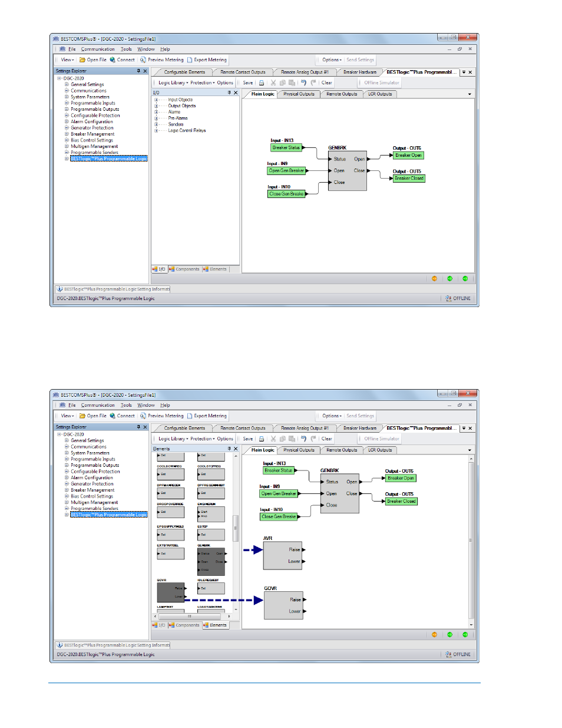This screenshot has width=562, height=728.
Task: Open the View dropdown in the upper screenshot
Action: 67,60
